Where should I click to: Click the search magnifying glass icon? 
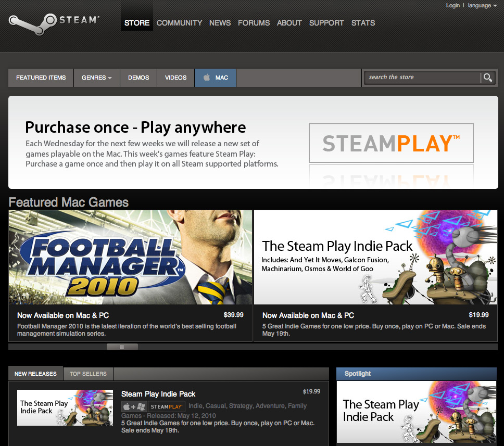(x=487, y=78)
